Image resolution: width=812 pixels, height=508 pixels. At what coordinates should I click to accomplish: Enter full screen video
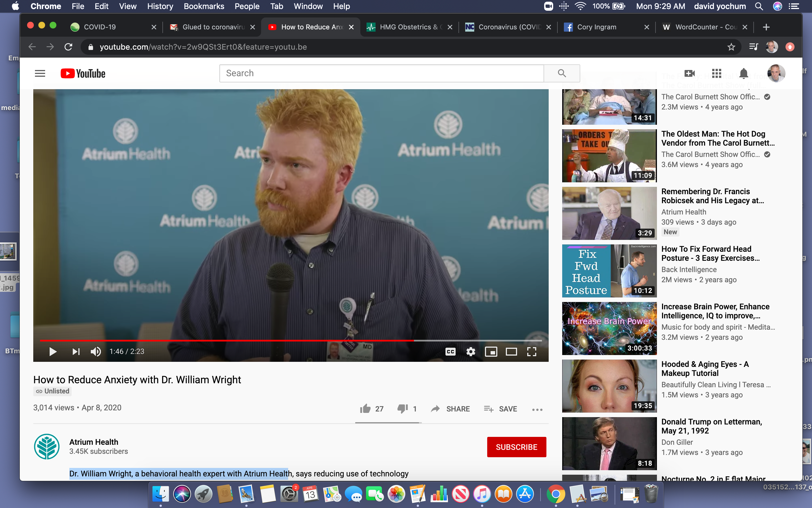tap(532, 351)
